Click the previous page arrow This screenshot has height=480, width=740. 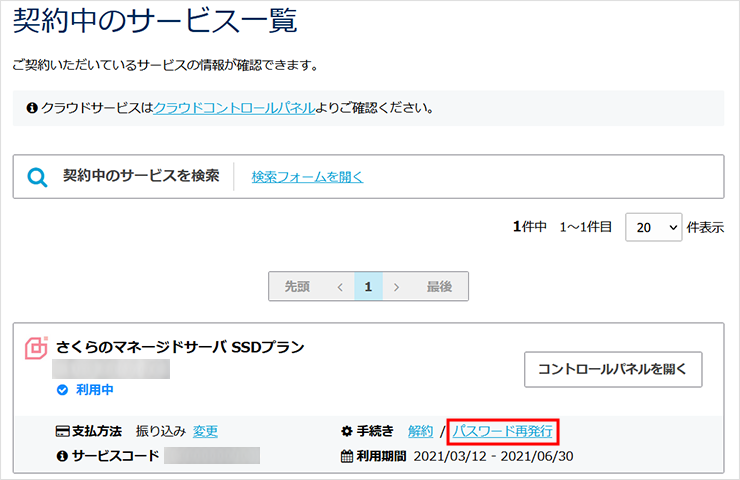click(340, 286)
